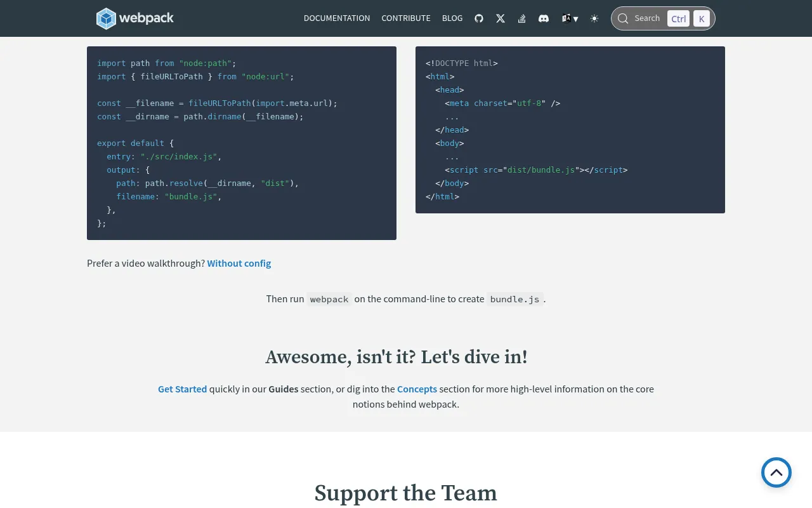The height and width of the screenshot is (508, 812).
Task: Click the code line 'entry: "./src/index.js",'
Action: 164,156
